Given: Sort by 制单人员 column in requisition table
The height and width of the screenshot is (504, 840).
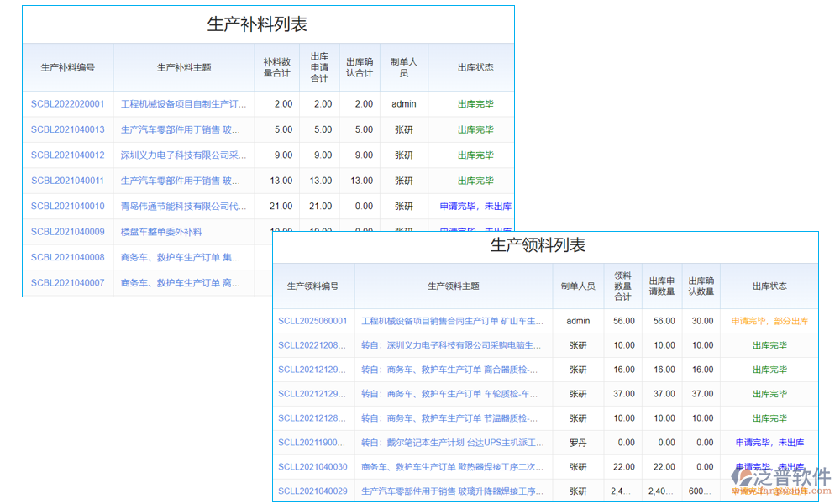Looking at the screenshot, I should point(578,286).
